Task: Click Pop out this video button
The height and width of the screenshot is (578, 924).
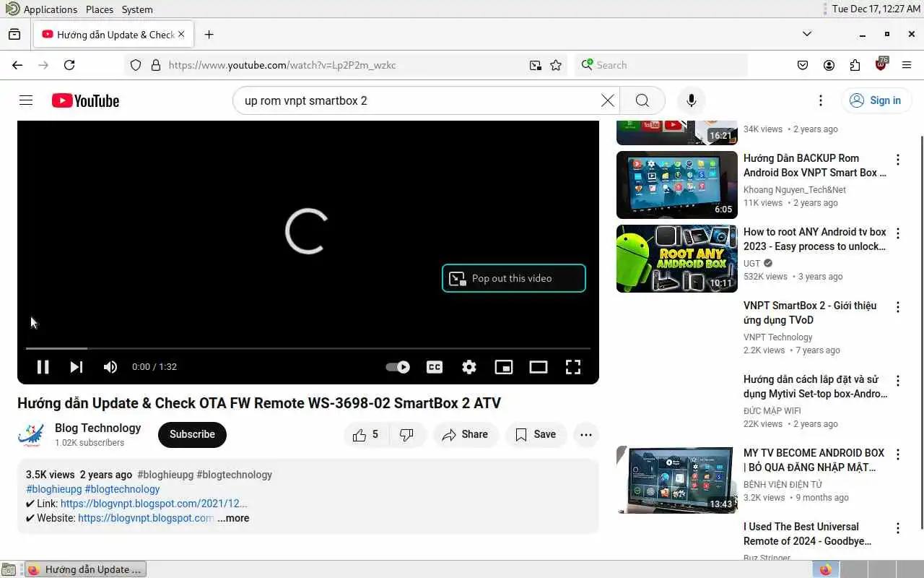Action: (x=513, y=278)
